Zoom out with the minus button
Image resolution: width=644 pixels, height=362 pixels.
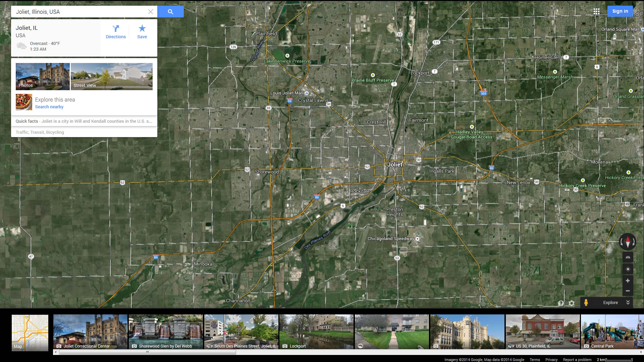pos(628,291)
